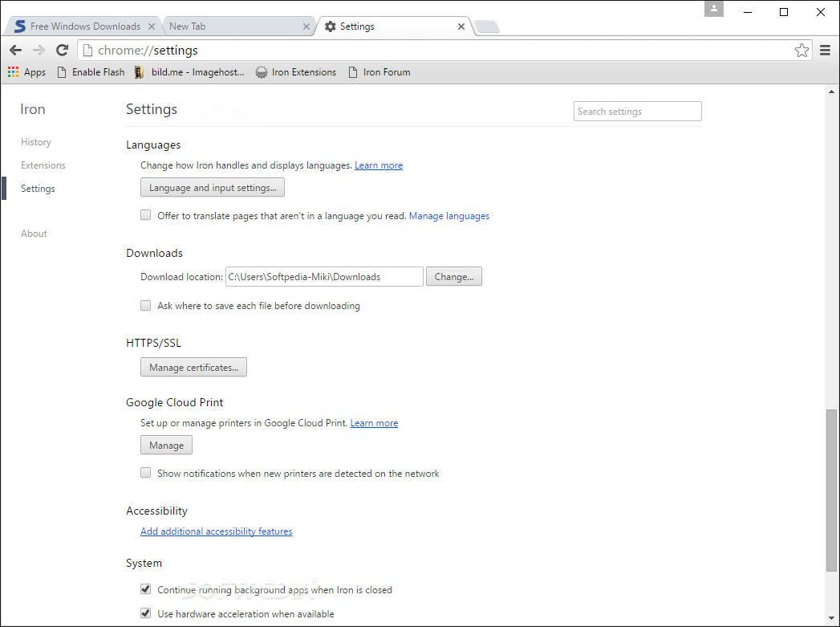This screenshot has width=840, height=627.
Task: Open History from the left sidebar
Action: click(x=36, y=142)
